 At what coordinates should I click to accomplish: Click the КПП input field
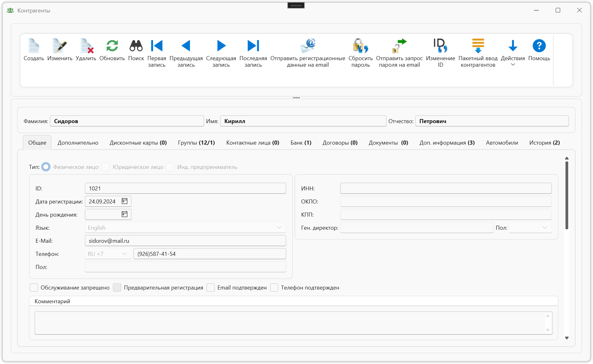coord(446,214)
